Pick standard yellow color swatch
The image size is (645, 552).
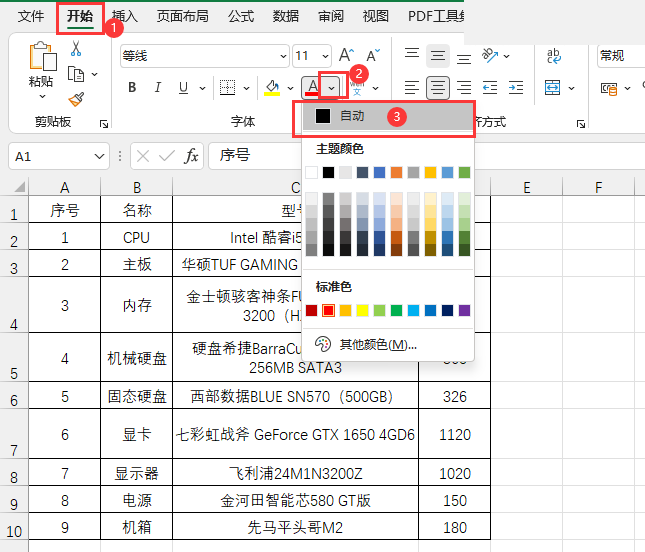362,311
